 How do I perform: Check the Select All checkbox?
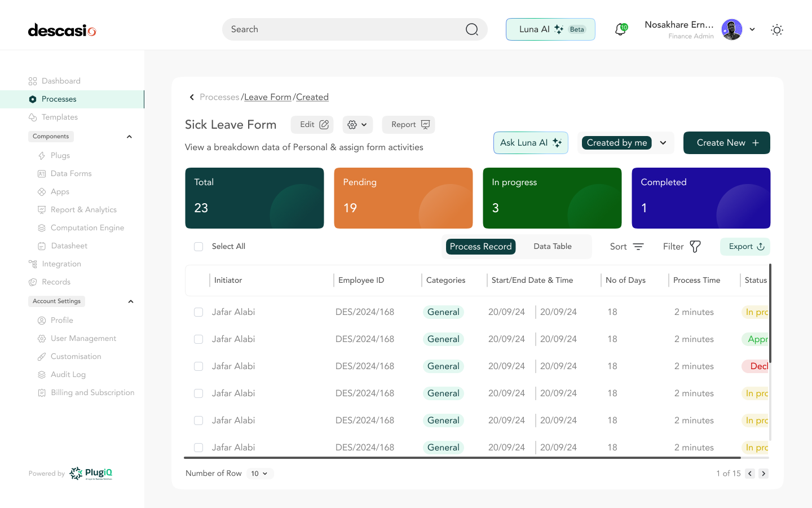(x=198, y=247)
